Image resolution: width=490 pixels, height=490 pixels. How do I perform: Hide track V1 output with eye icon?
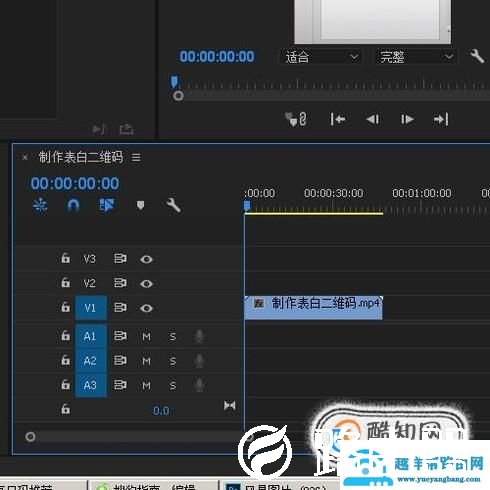146,308
